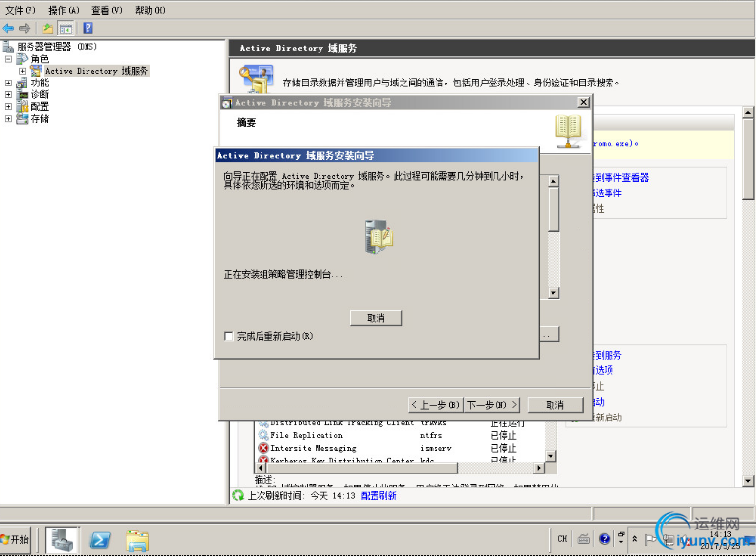Click the AD DS role header icon
The height and width of the screenshot is (557, 756).
click(x=256, y=80)
